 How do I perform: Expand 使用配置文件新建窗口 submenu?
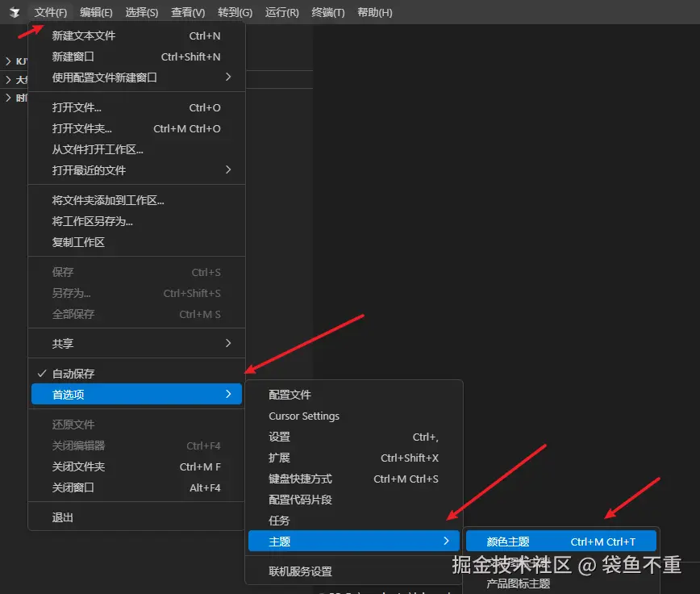click(136, 77)
